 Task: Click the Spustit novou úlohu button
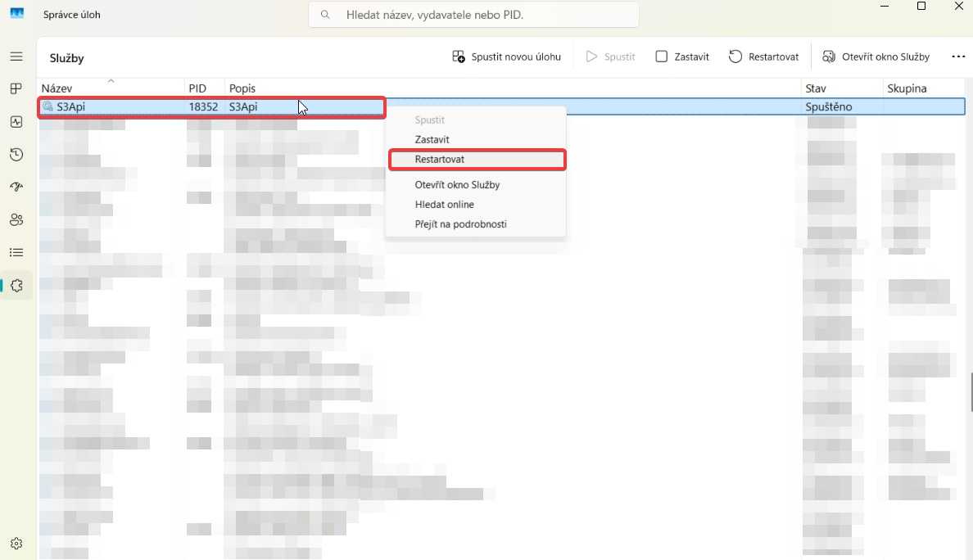pyautogui.click(x=507, y=56)
